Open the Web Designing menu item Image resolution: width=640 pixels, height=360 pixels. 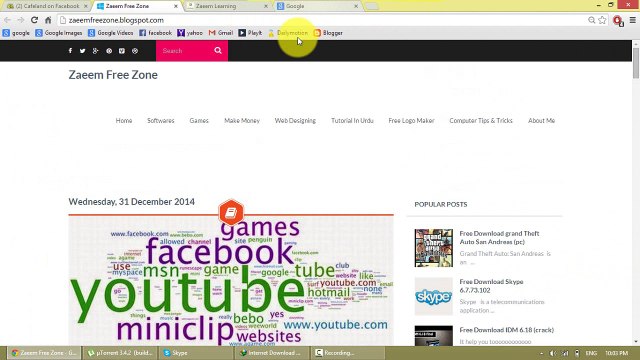(295, 120)
